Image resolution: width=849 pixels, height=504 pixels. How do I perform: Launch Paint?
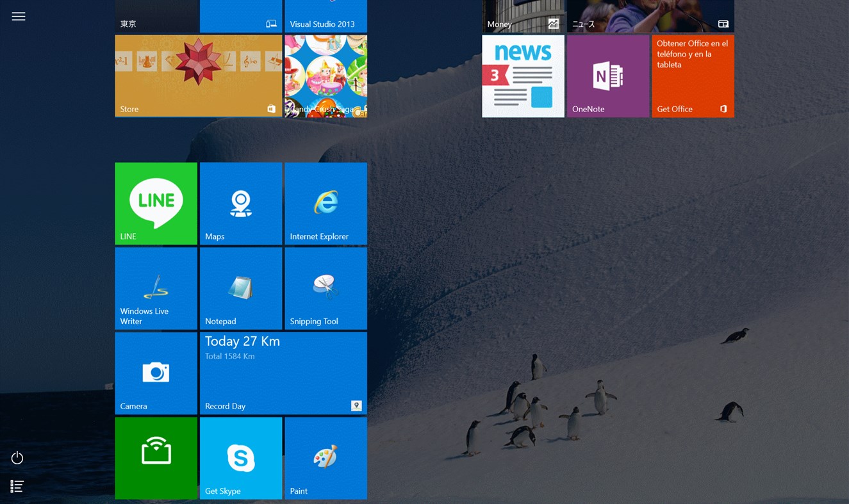326,457
